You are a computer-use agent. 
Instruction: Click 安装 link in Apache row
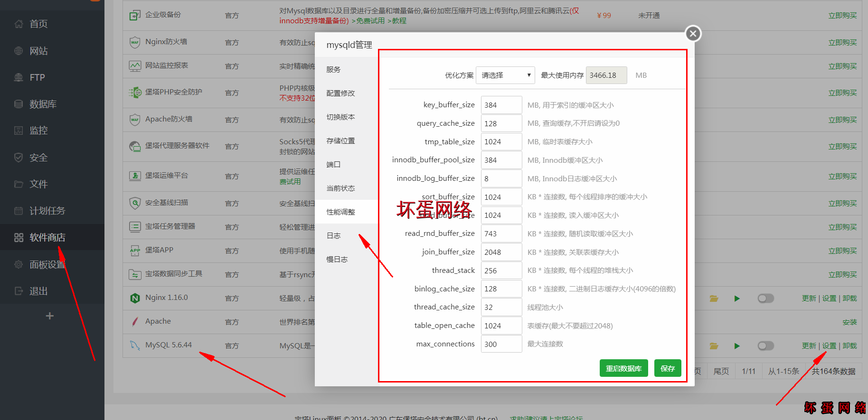point(850,322)
